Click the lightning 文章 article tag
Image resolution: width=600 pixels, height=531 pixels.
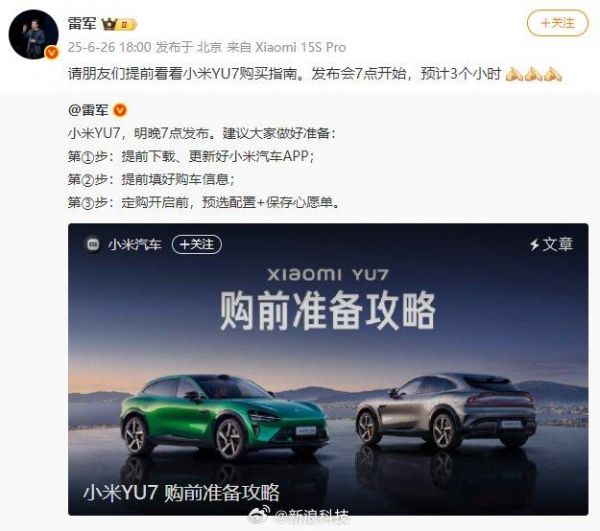(551, 244)
